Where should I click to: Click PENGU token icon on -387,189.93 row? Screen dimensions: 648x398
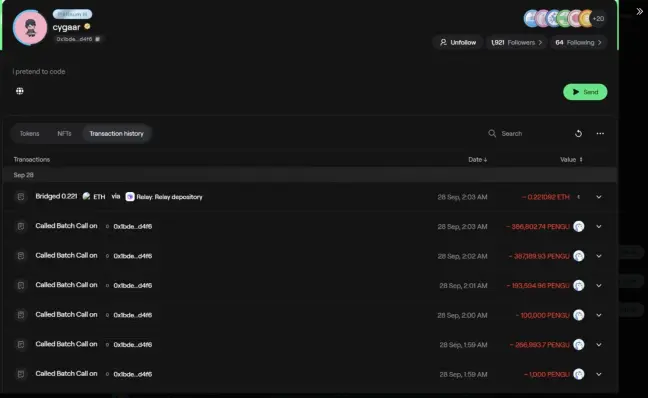tap(579, 256)
